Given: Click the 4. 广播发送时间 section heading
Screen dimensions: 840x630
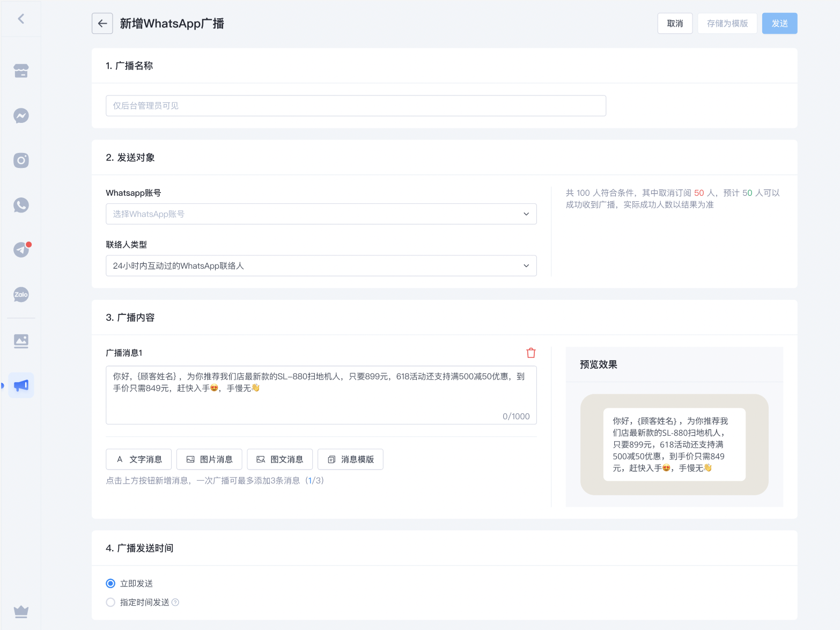Looking at the screenshot, I should (139, 548).
